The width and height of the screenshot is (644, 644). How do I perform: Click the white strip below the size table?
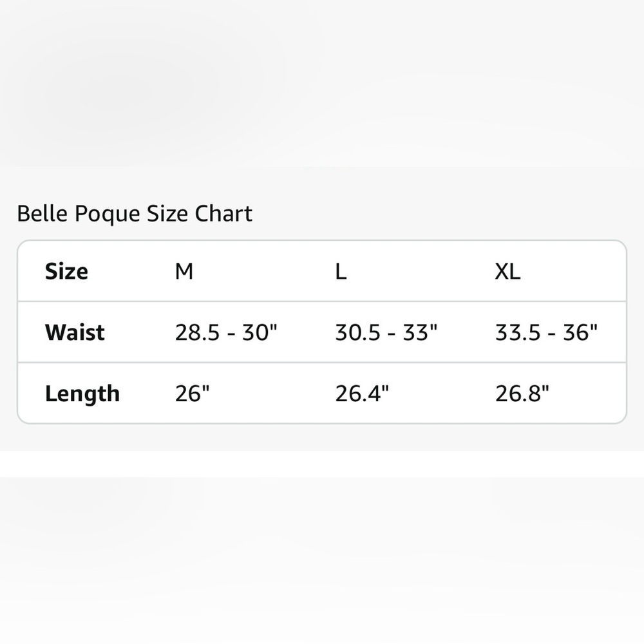point(322,464)
